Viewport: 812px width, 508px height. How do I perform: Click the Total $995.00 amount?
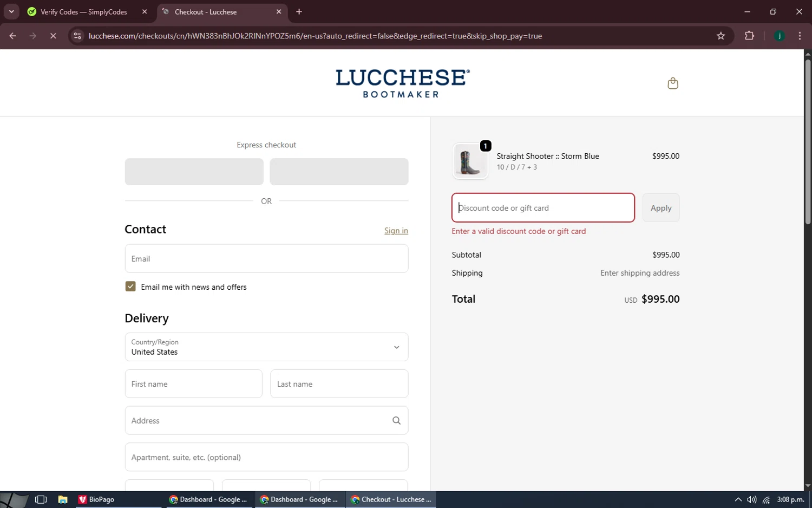(x=660, y=299)
